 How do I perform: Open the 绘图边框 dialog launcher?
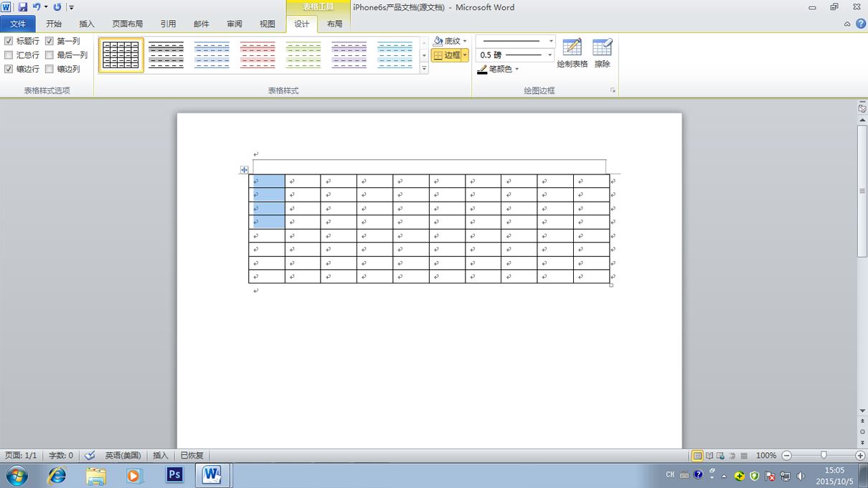tap(613, 90)
